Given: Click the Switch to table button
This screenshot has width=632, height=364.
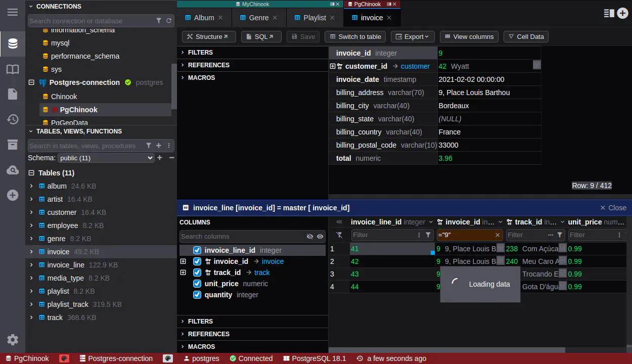Looking at the screenshot, I should [x=355, y=37].
